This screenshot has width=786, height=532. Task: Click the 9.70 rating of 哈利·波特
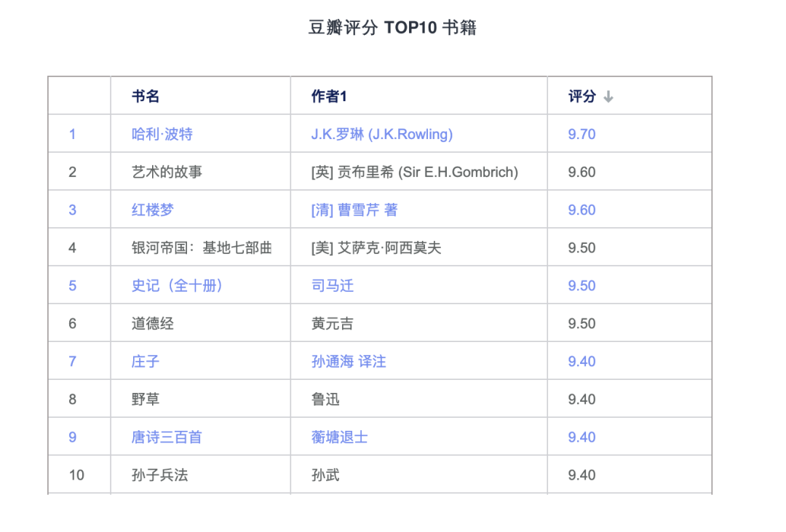coord(581,134)
